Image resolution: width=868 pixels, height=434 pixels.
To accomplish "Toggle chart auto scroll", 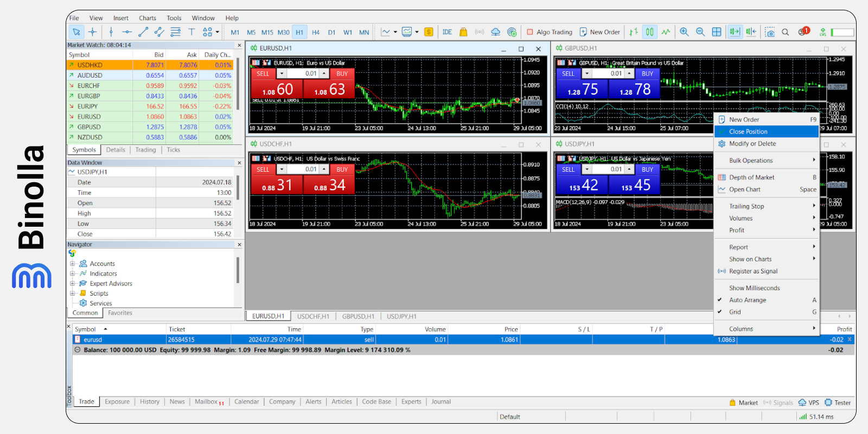I will 735,32.
